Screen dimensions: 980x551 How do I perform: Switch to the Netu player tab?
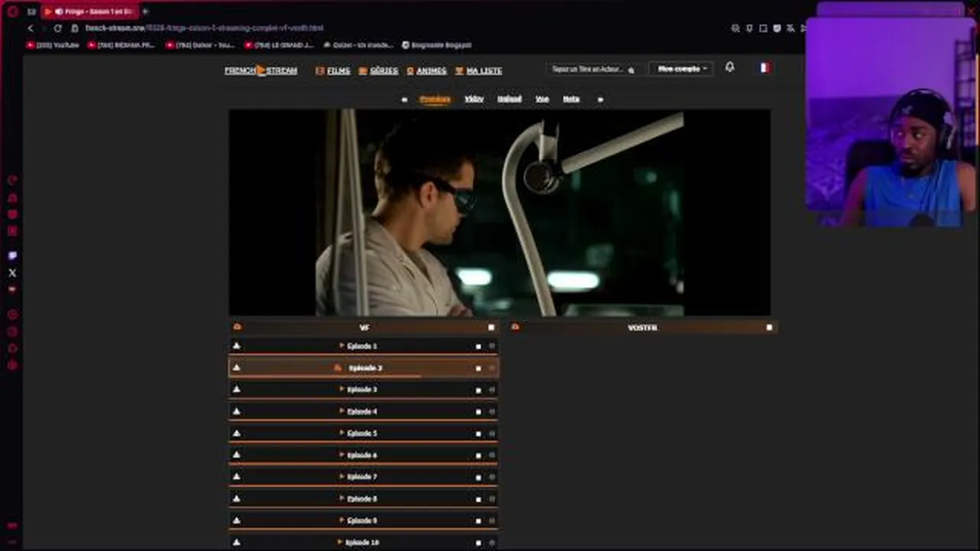(571, 99)
